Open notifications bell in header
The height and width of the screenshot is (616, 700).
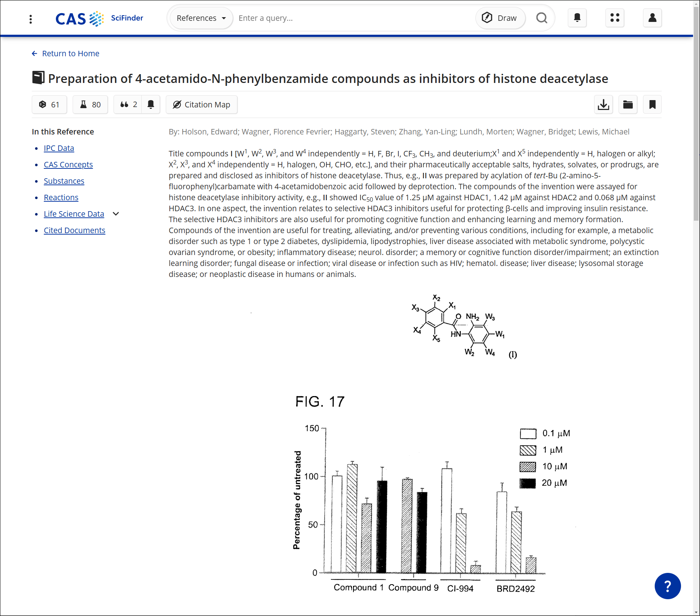tap(577, 18)
